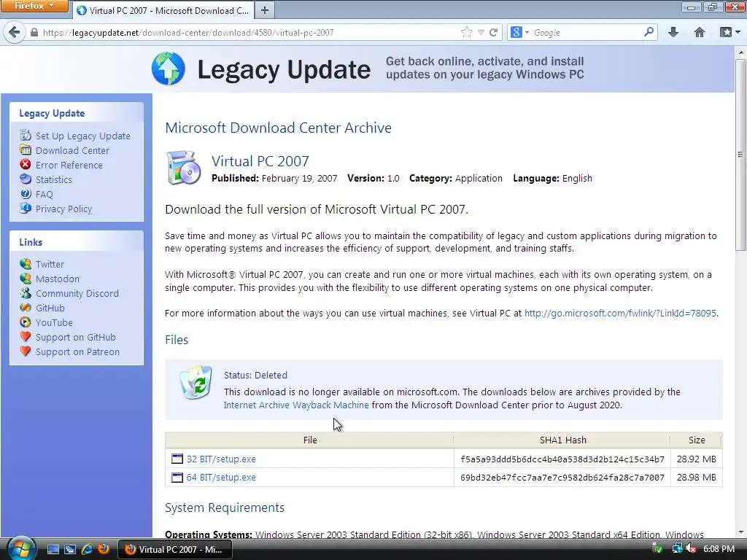Image resolution: width=747 pixels, height=560 pixels.
Task: Open the FAQ link
Action: click(x=44, y=194)
